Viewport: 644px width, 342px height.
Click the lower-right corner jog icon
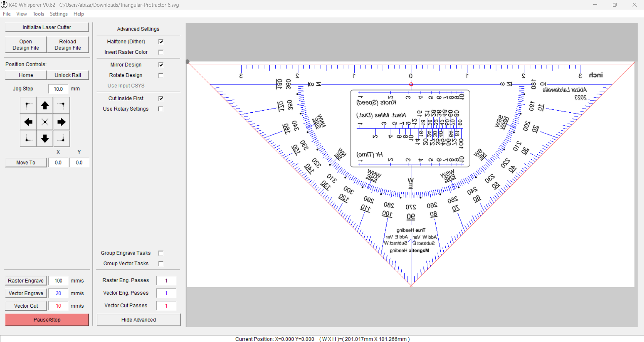pyautogui.click(x=61, y=139)
